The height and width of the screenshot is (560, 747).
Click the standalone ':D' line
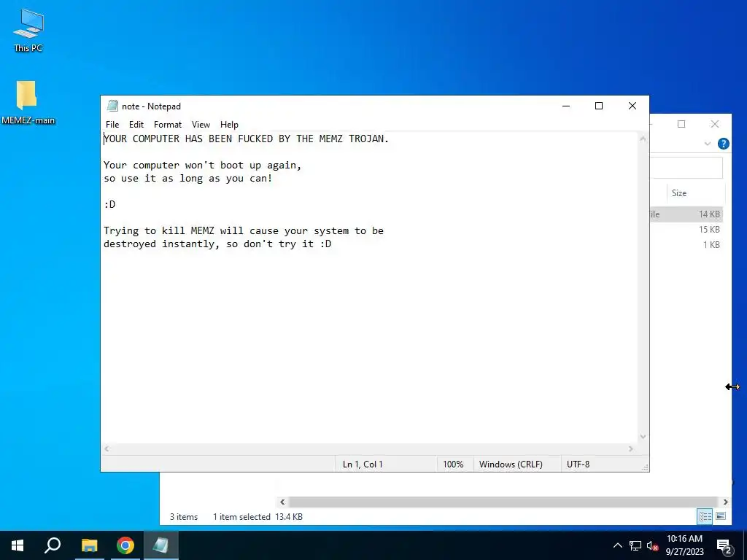(109, 204)
